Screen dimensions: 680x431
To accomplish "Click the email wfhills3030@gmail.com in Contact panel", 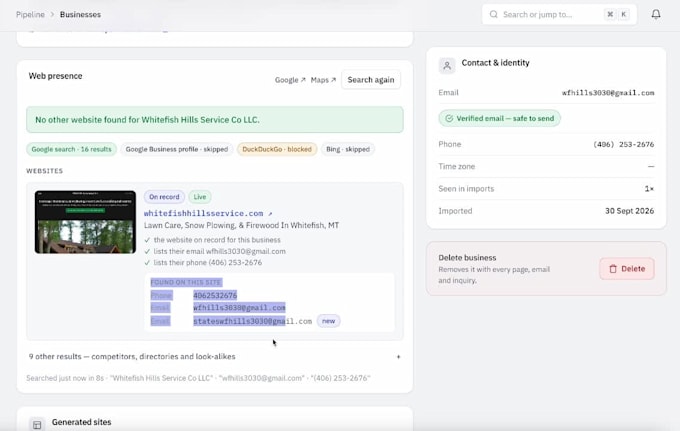I will pos(608,93).
